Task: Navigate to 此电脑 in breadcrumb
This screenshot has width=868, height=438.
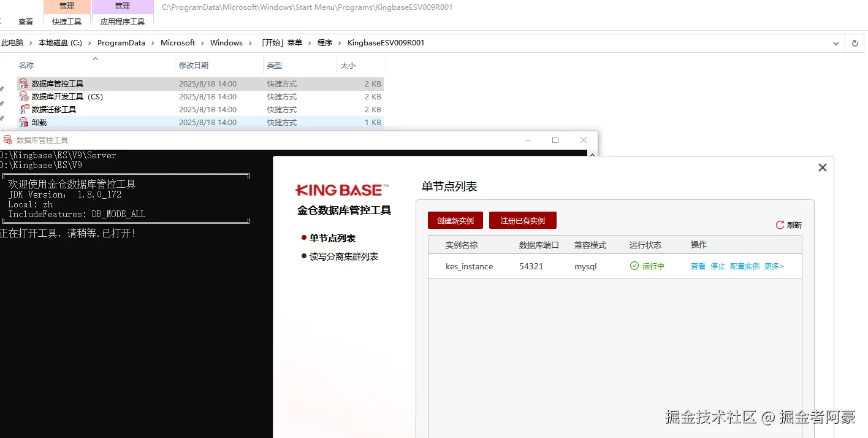Action: click(12, 43)
